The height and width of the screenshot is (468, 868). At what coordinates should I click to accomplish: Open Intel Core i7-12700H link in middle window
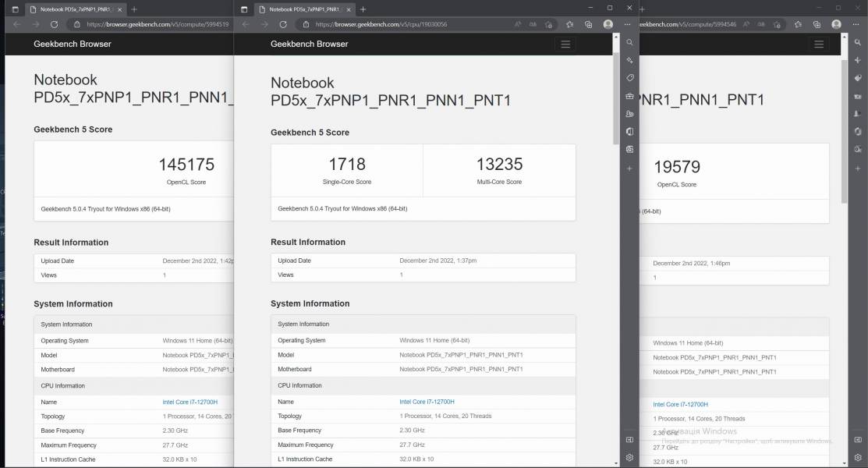(x=427, y=402)
